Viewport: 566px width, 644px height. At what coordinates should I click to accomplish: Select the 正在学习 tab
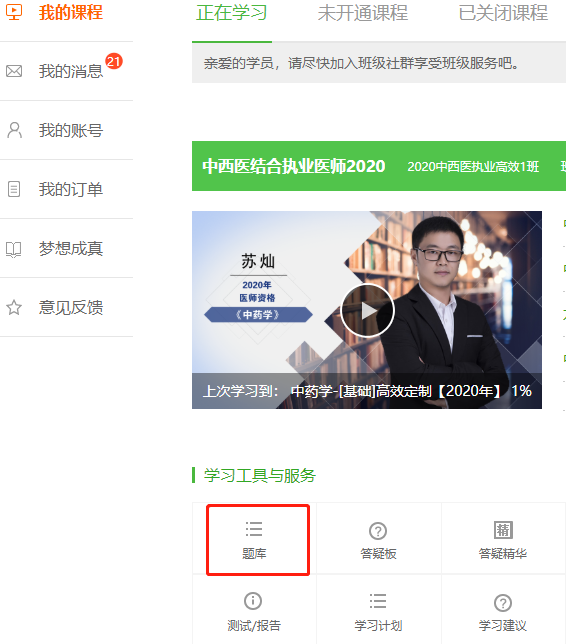pyautogui.click(x=232, y=13)
